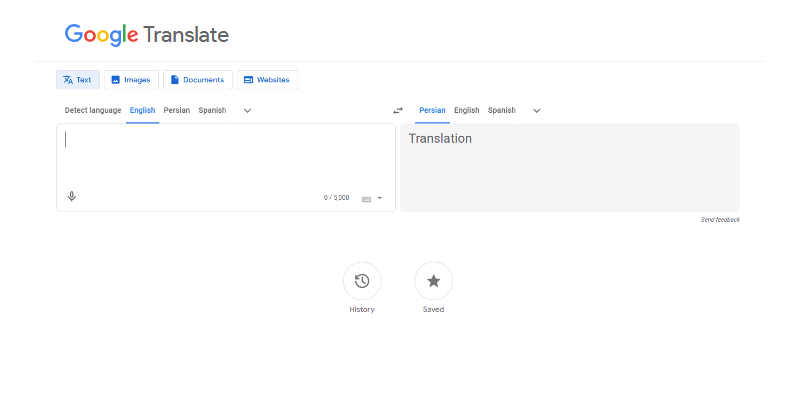Screen dimensions: 800x400
Task: Select Spanish as source language
Action: [x=212, y=110]
